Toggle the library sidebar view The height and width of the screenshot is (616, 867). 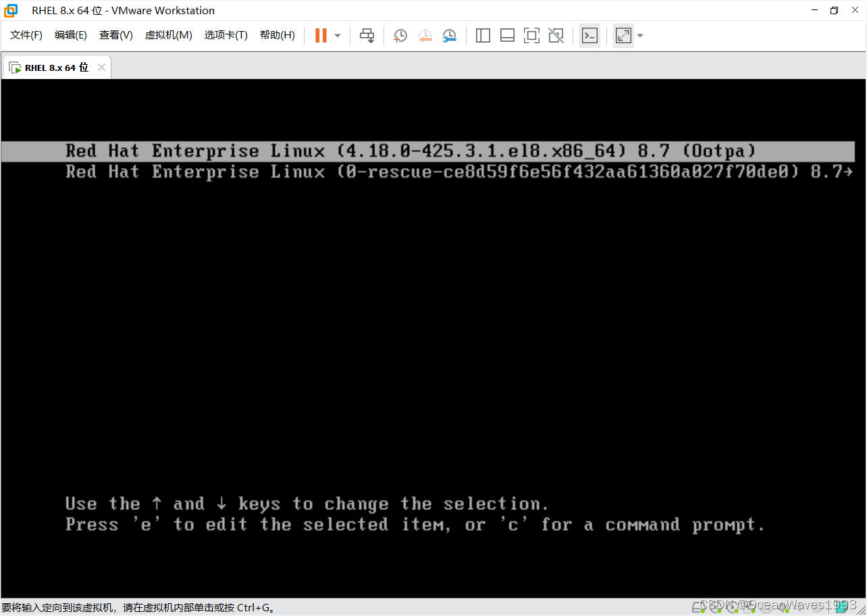tap(483, 36)
